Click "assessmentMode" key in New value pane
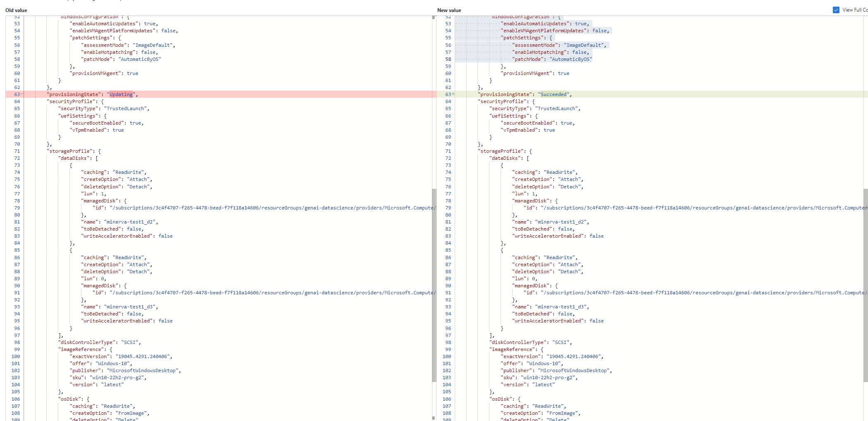Screen dimensions: 868x421 [x=535, y=45]
